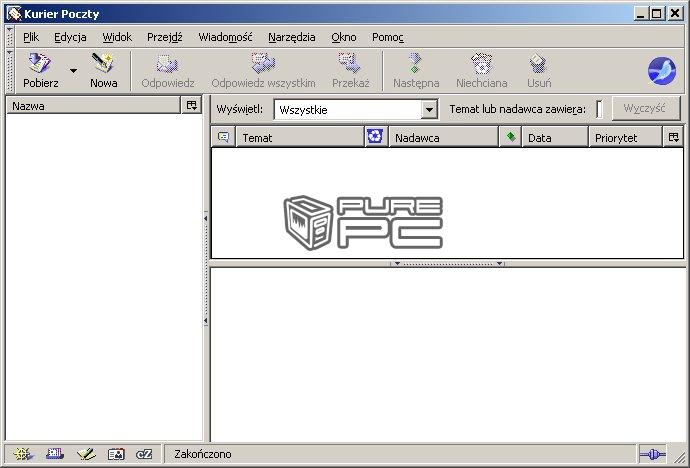Click the SeaMonkey bird throbber icon
The image size is (690, 468).
click(662, 70)
